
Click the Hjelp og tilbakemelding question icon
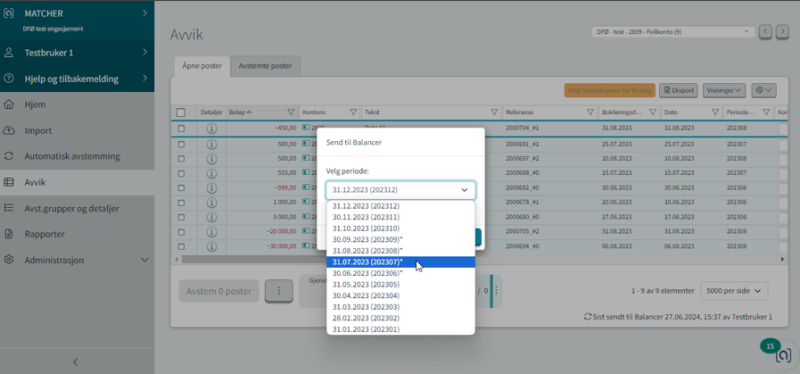[9, 79]
